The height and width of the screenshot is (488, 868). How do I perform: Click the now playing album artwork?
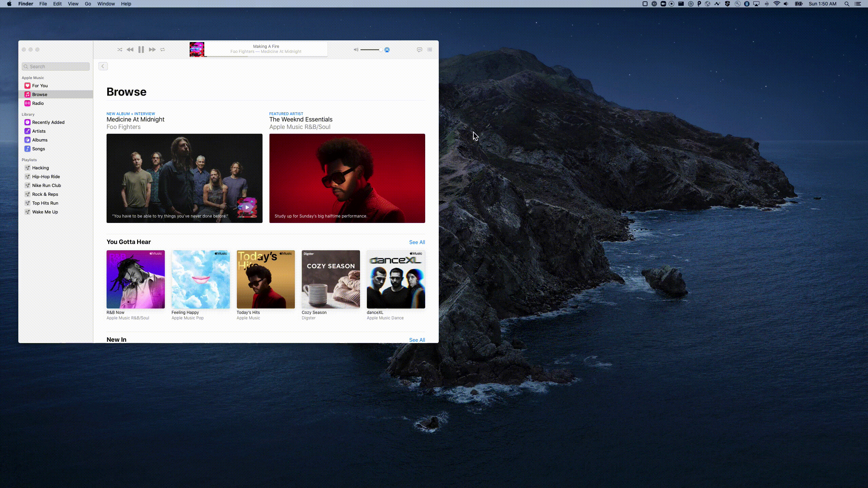197,50
